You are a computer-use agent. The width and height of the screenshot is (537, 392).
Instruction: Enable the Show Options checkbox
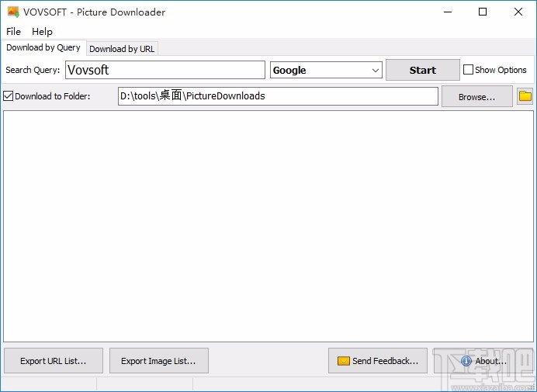click(x=468, y=70)
